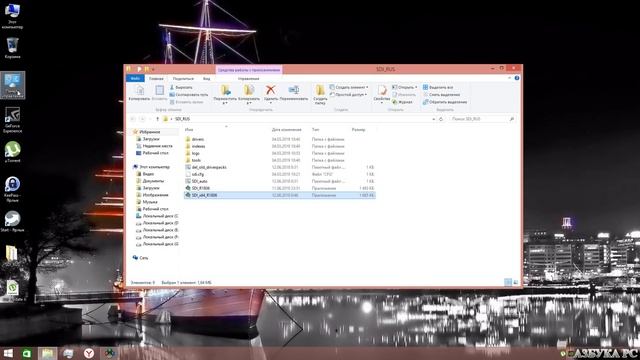This screenshot has height=360, width=640.
Task: Open the blue Файл tab
Action: tap(135, 78)
